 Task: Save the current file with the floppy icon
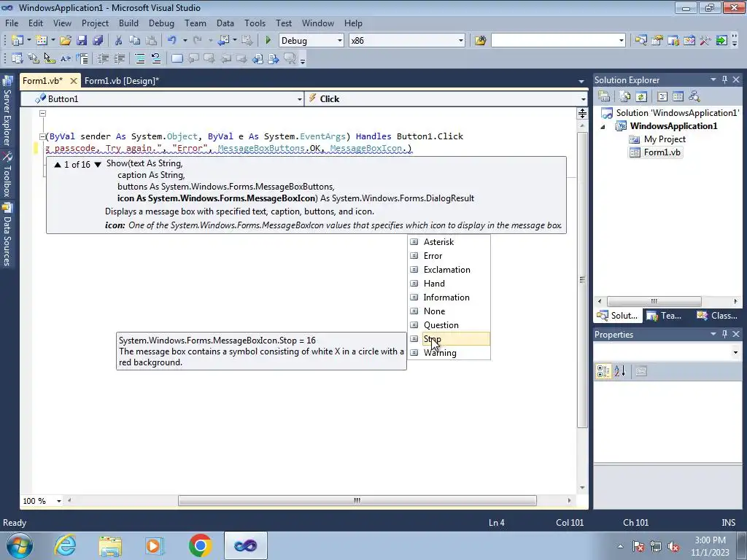82,41
